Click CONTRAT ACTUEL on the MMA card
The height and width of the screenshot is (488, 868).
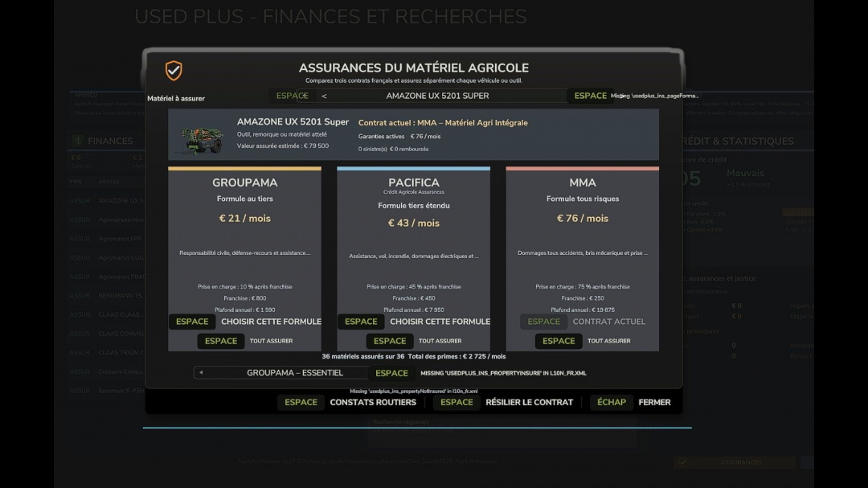coord(583,322)
